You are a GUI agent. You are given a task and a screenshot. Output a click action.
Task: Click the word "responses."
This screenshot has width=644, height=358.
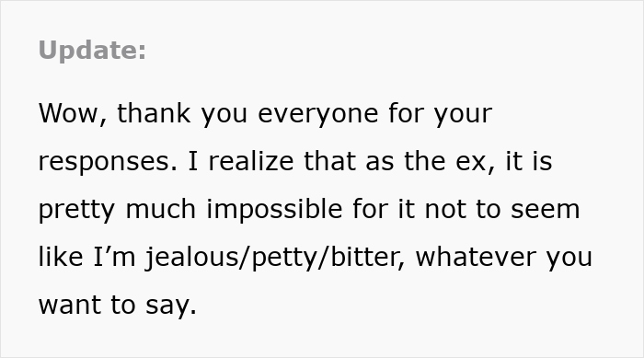[x=108, y=162]
